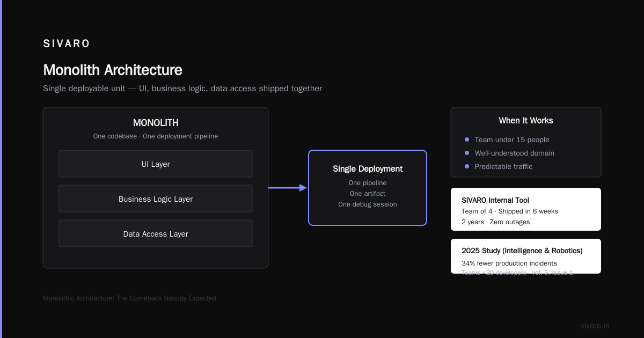Click the bullet dot beside 'Predictable traffic'
Image resolution: width=644 pixels, height=338 pixels.
pyautogui.click(x=467, y=166)
